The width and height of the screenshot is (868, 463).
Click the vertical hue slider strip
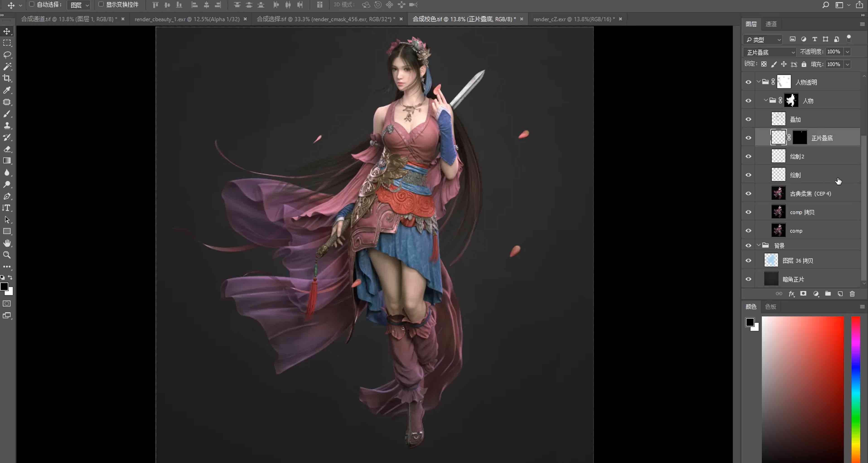click(x=856, y=390)
